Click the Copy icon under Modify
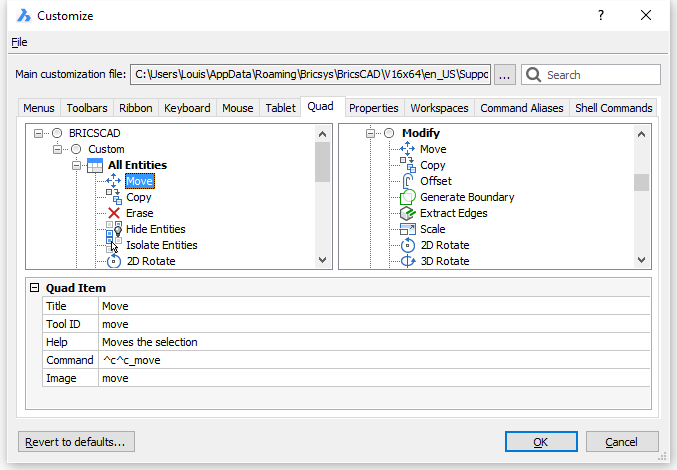The width and height of the screenshot is (677, 470). [x=407, y=165]
